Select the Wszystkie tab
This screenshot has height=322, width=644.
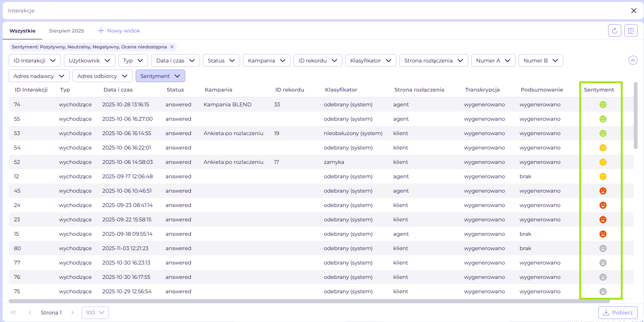(x=22, y=31)
